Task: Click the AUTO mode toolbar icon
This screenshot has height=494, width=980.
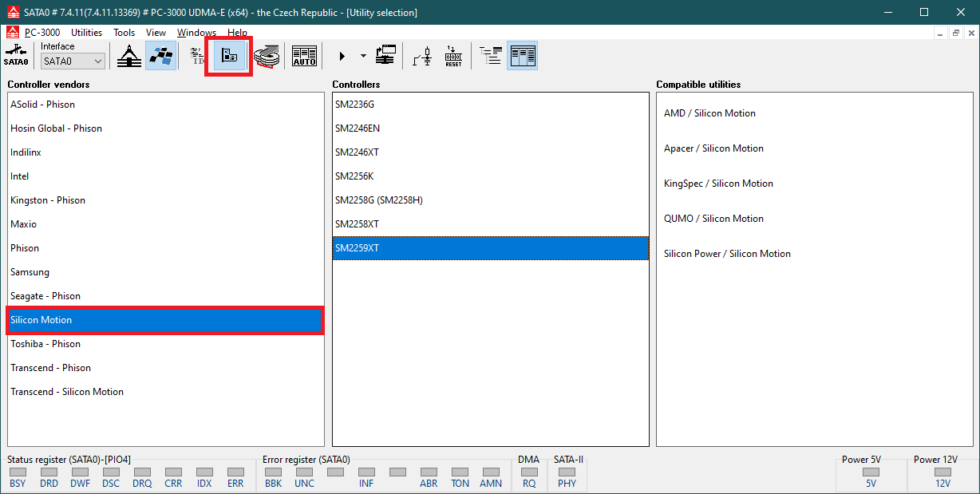Action: point(304,56)
